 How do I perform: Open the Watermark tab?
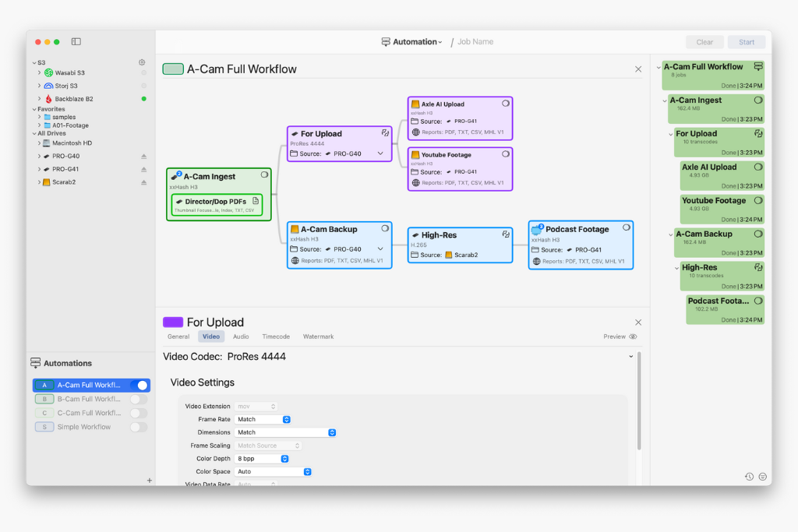pyautogui.click(x=318, y=336)
